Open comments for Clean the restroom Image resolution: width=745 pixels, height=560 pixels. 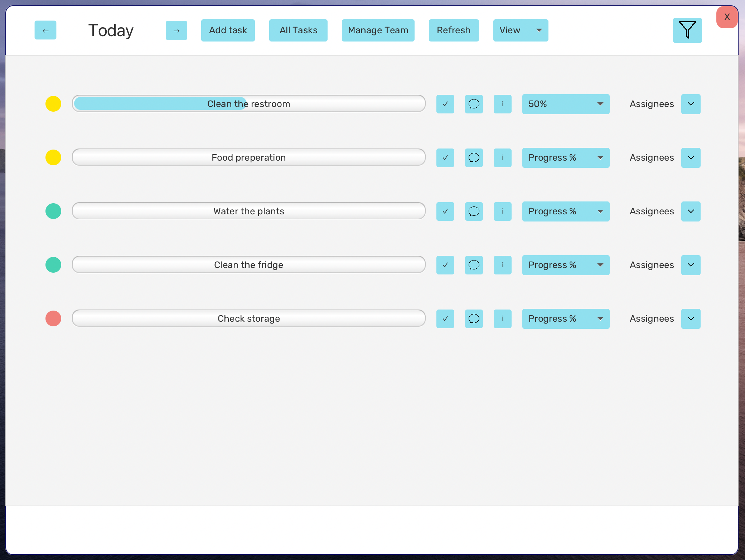tap(474, 104)
